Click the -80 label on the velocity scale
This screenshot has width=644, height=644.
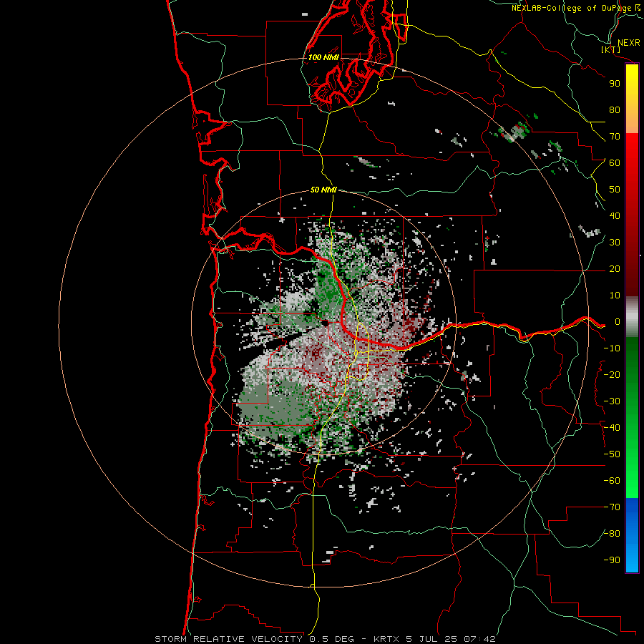(x=612, y=534)
